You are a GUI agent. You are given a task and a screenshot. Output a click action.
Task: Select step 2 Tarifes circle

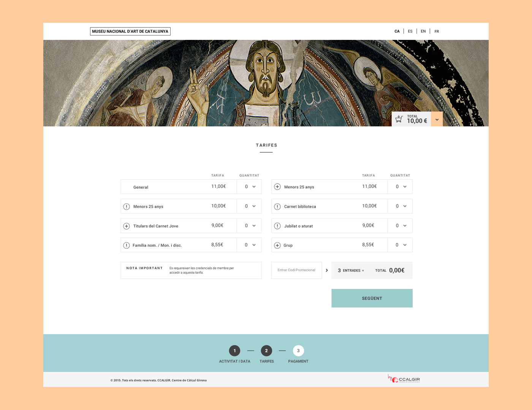coord(266,351)
